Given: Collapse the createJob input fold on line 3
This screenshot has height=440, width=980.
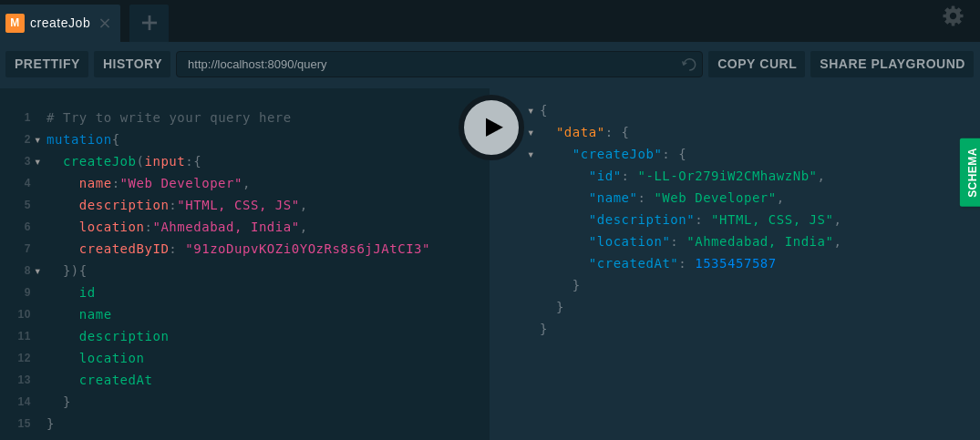Looking at the screenshot, I should pos(37,162).
